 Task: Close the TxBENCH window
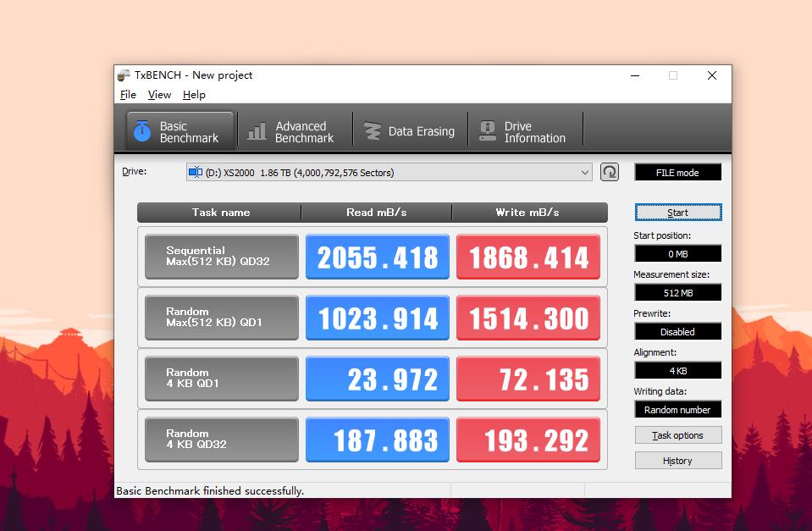712,75
